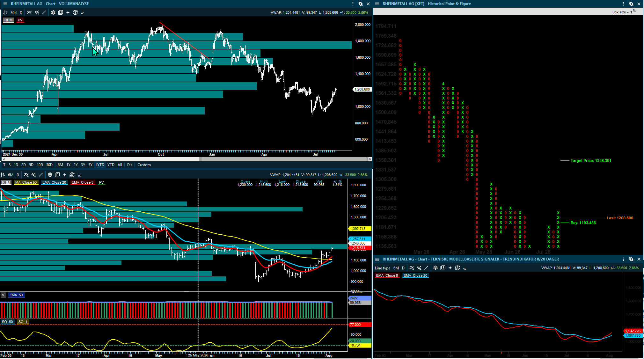Open chart type icon in VOLUMANALYSE toolbar
This screenshot has width=644, height=359.
click(x=5, y=13)
